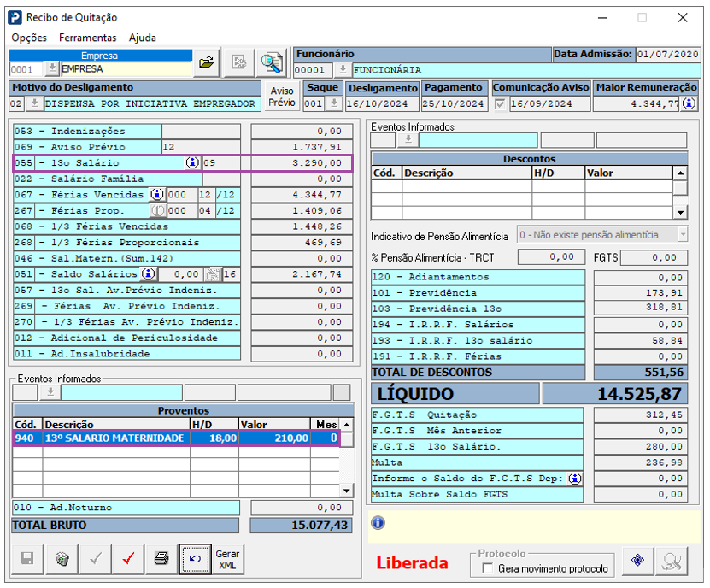
Task: Click the printer icon
Action: (161, 559)
